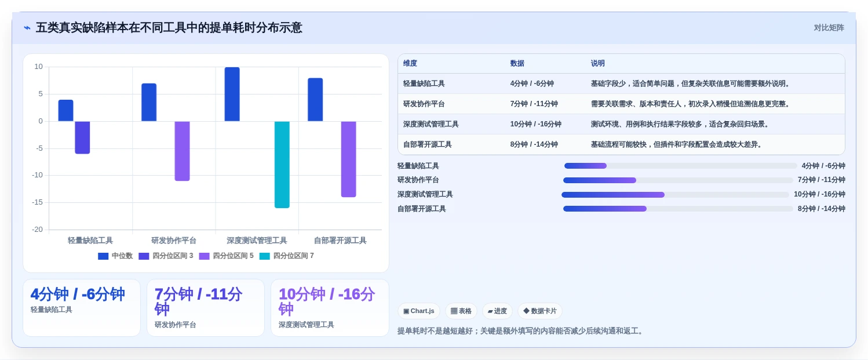Click the 对比矩阵 label in the header
Image resolution: width=868 pixels, height=360 pixels.
click(829, 28)
